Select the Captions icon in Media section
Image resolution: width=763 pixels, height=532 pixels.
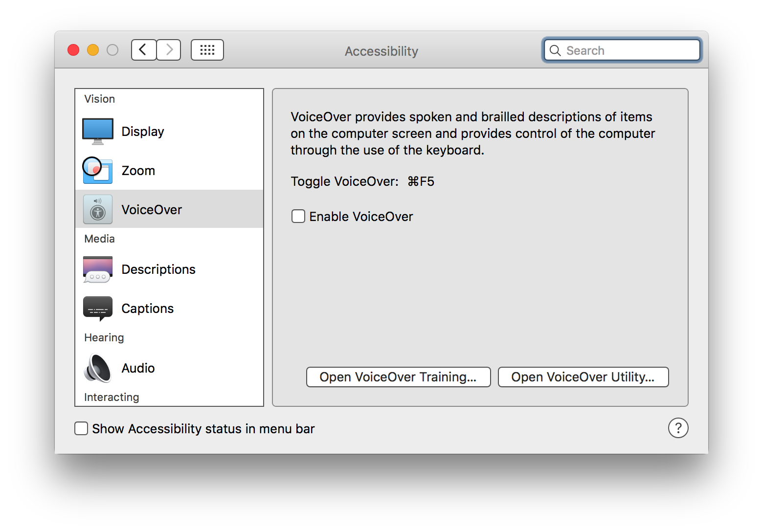[98, 309]
